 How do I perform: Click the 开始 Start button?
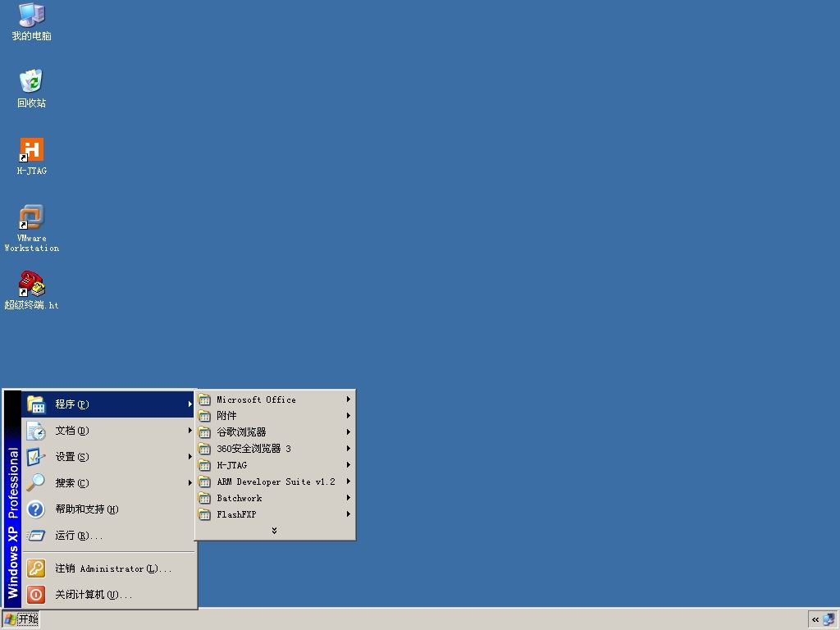(21, 620)
